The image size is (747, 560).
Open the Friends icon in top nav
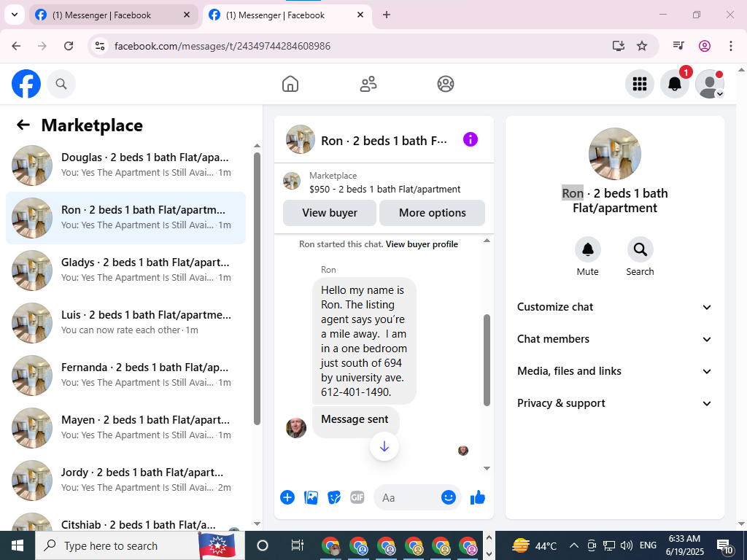click(x=368, y=84)
